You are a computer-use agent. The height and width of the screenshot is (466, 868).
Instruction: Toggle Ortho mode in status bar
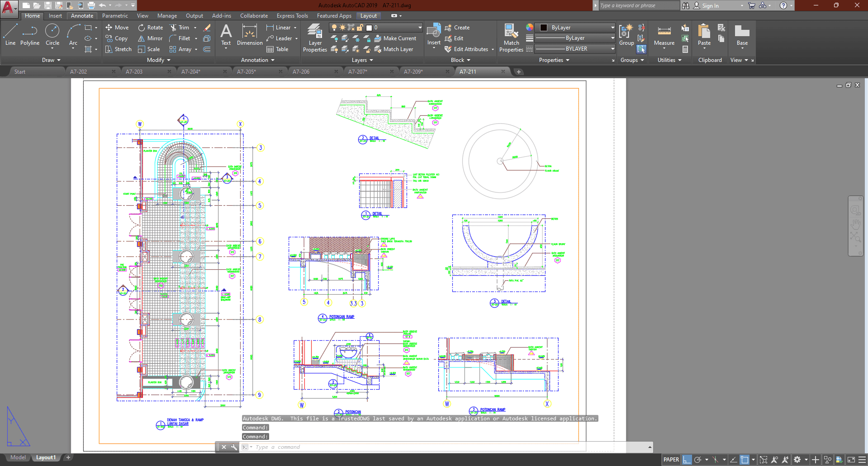pos(687,460)
